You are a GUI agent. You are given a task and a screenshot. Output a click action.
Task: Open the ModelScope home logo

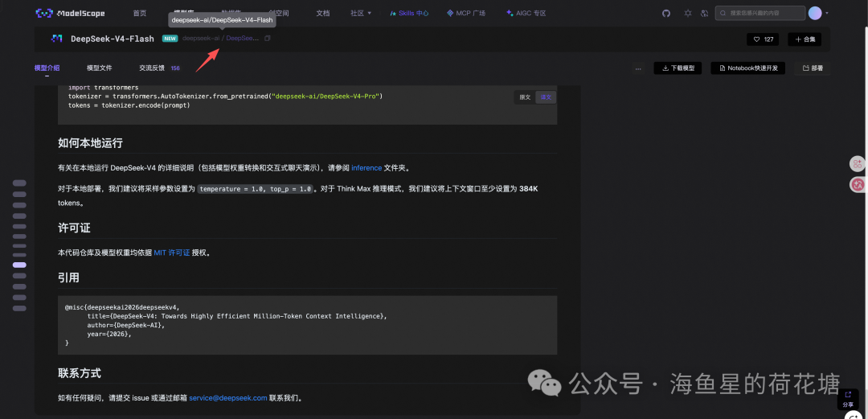[x=70, y=14]
